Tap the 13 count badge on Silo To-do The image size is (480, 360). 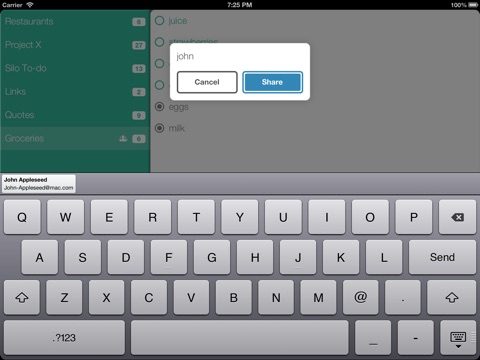[139, 69]
